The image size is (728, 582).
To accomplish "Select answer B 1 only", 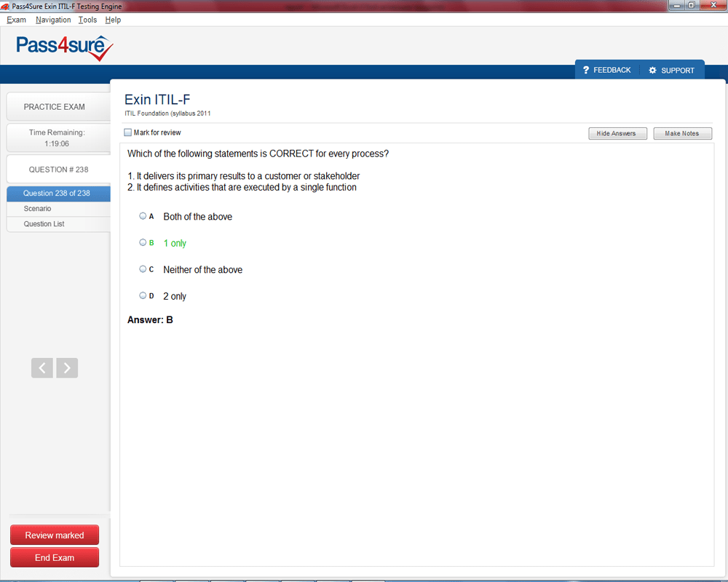I will [143, 242].
